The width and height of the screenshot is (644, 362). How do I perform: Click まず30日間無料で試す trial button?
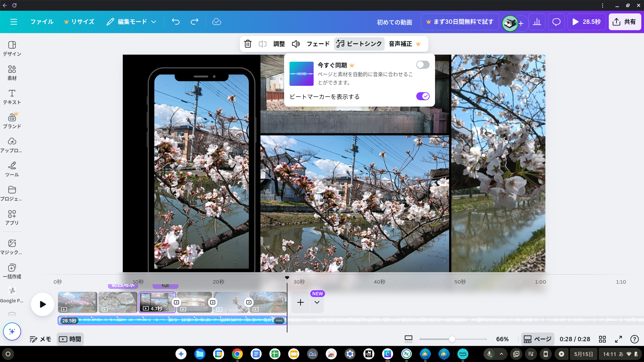coord(460,22)
